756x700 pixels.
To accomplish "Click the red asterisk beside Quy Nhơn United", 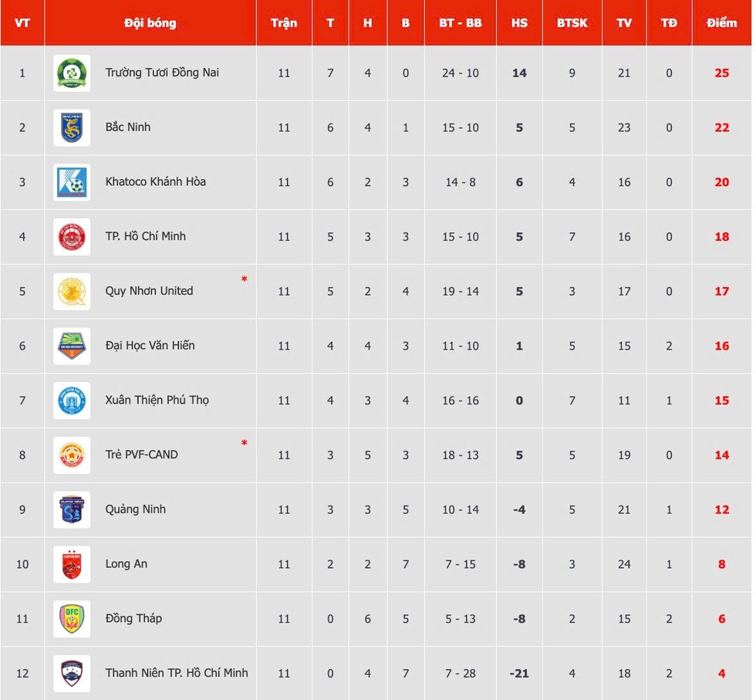I will pyautogui.click(x=245, y=279).
